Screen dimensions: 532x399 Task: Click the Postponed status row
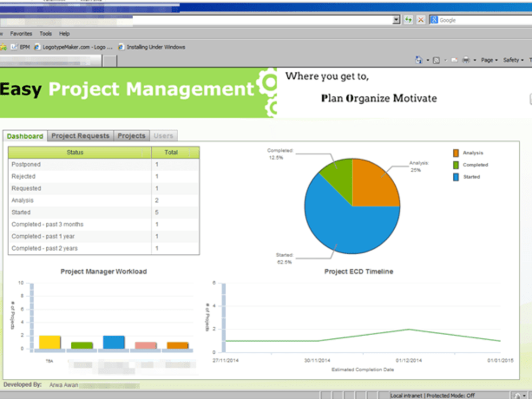click(104, 164)
